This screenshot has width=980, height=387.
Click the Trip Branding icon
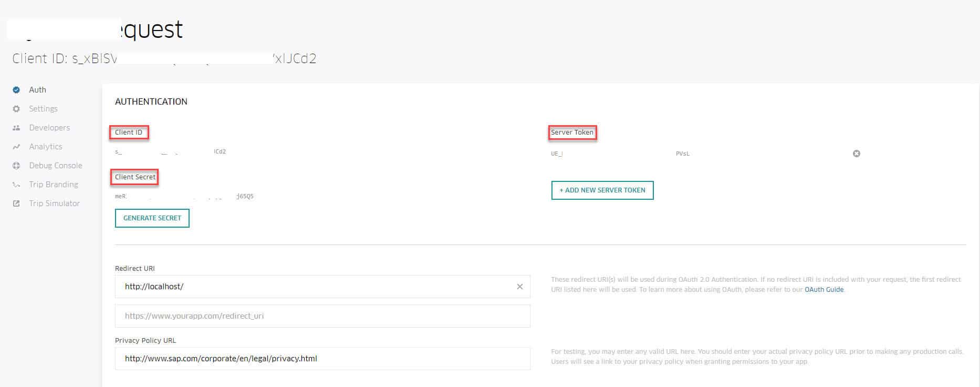coord(16,185)
